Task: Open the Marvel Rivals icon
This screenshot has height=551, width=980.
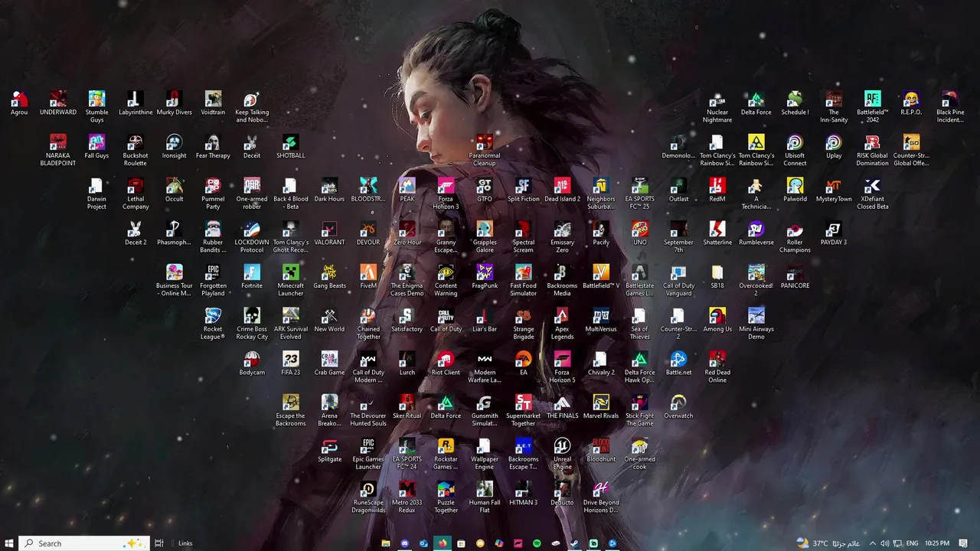Action: (601, 408)
